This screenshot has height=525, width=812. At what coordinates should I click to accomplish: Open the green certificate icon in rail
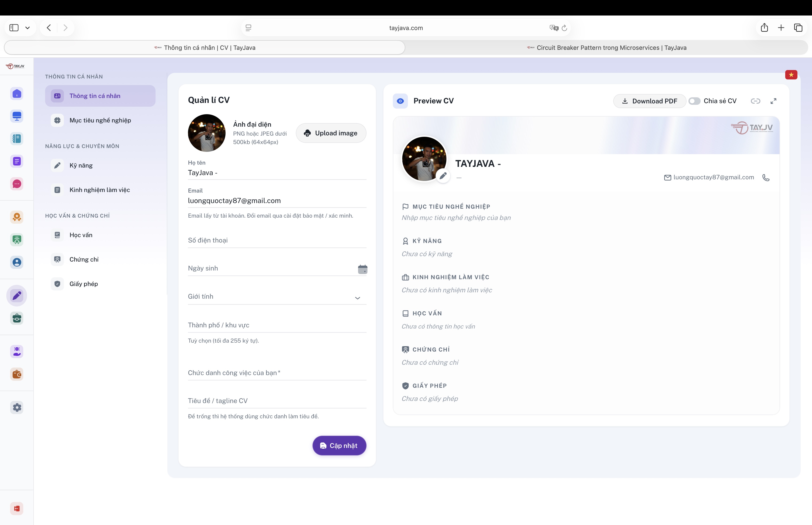pos(17,240)
